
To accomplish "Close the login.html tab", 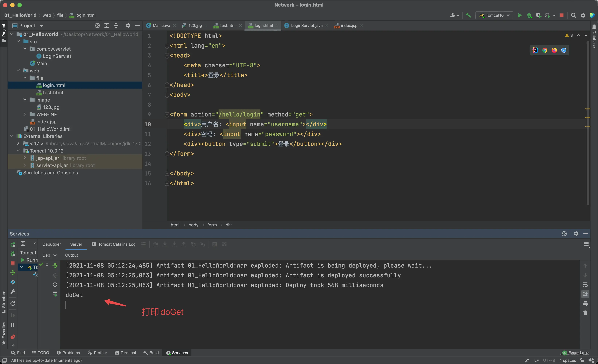I will [x=277, y=25].
